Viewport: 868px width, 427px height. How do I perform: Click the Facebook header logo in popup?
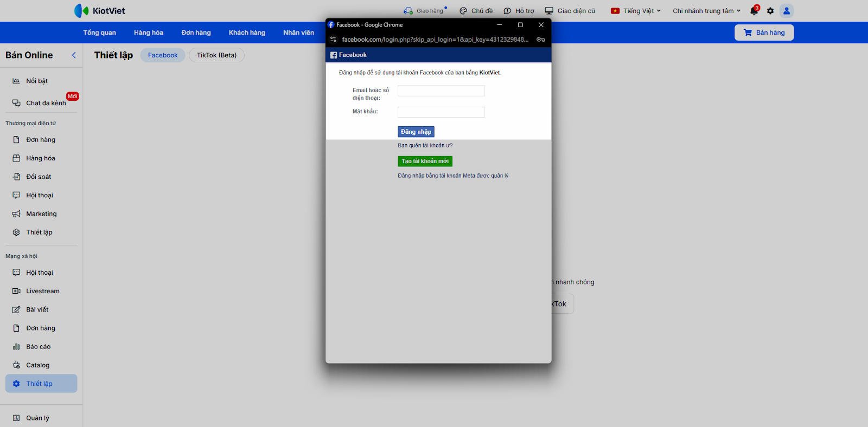point(348,55)
